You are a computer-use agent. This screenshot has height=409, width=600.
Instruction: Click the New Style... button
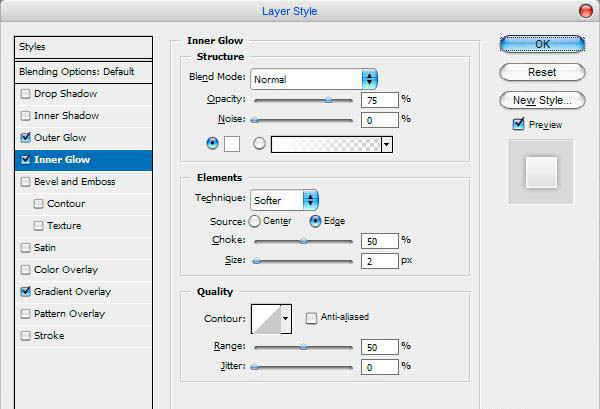(x=542, y=100)
